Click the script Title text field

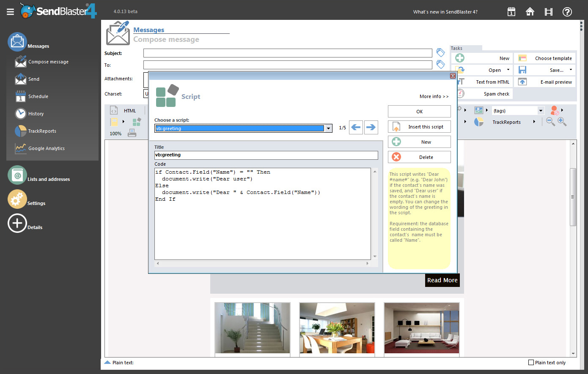point(266,155)
